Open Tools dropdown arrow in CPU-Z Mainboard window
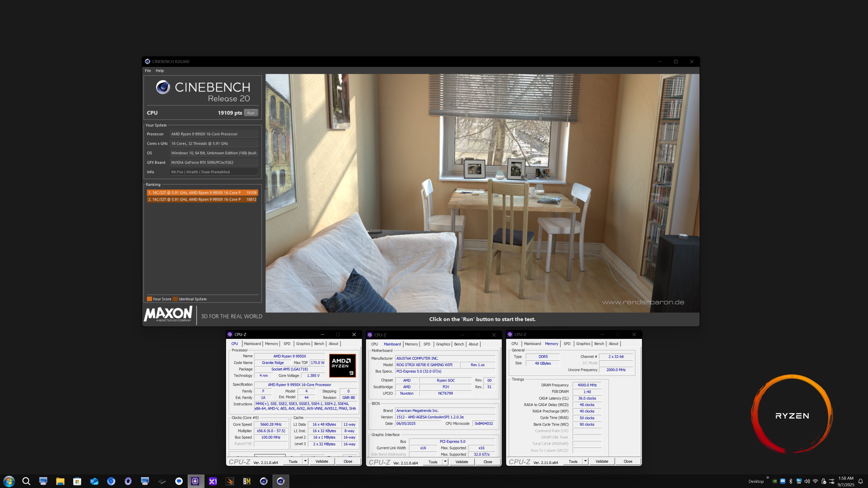The image size is (868, 488). tap(445, 461)
